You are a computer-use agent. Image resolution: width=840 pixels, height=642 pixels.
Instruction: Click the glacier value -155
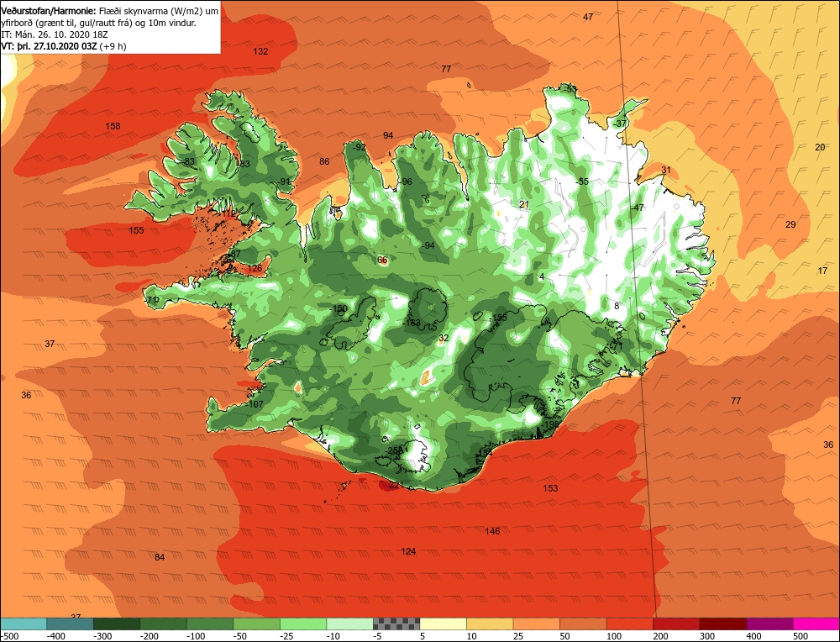click(498, 318)
